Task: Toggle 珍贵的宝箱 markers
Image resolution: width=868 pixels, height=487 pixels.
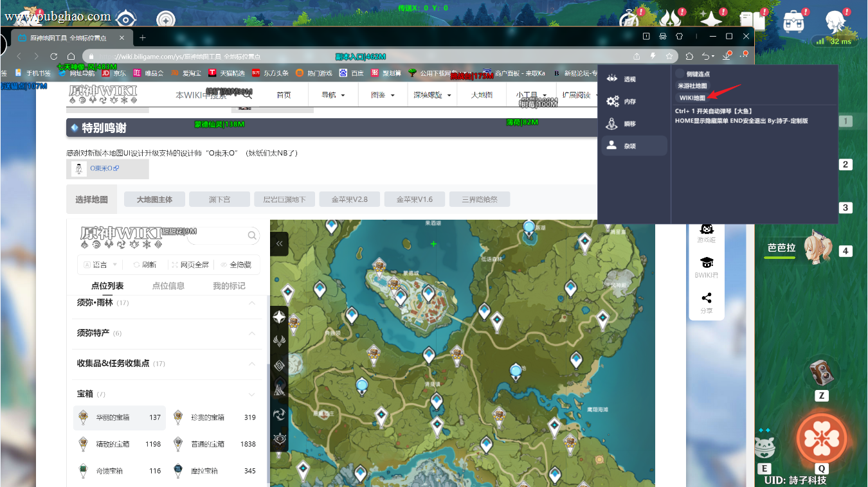Action: click(x=215, y=418)
